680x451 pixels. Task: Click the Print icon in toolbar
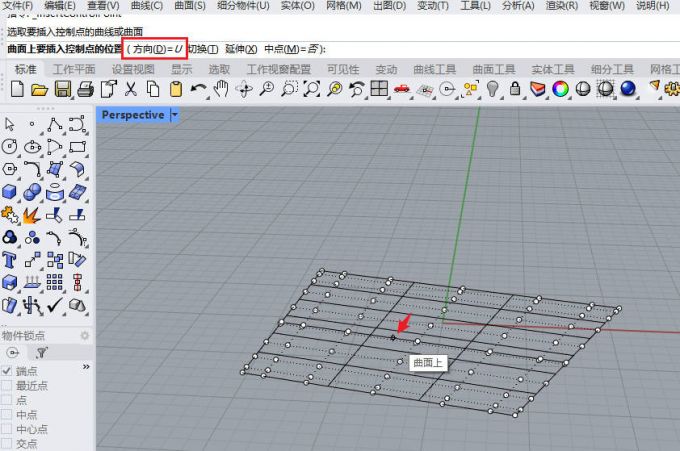point(85,89)
